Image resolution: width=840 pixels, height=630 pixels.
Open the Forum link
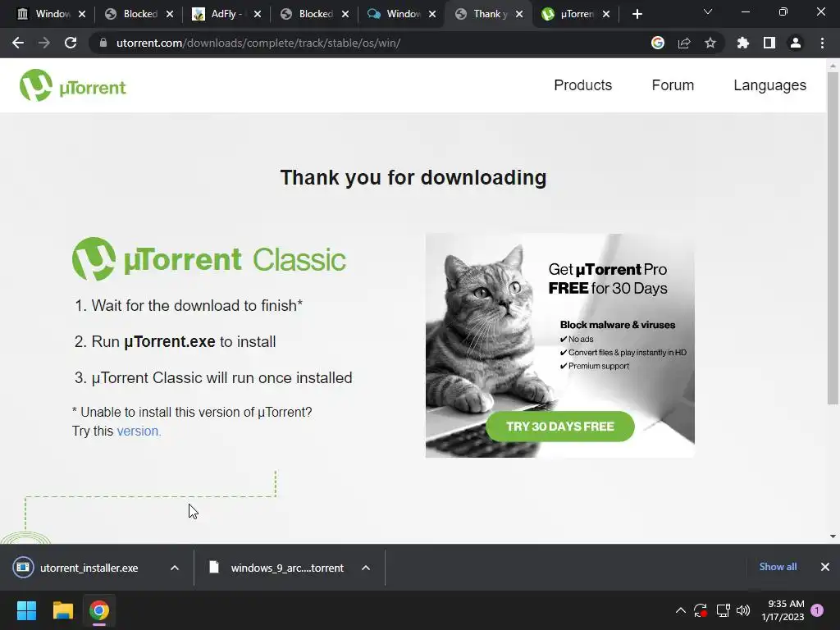[x=673, y=85]
